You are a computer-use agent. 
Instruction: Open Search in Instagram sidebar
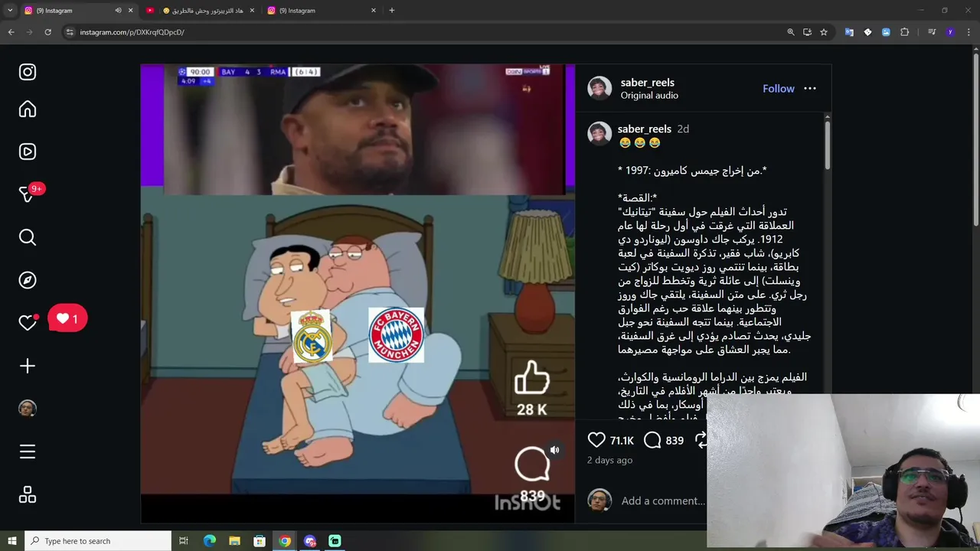pos(28,237)
